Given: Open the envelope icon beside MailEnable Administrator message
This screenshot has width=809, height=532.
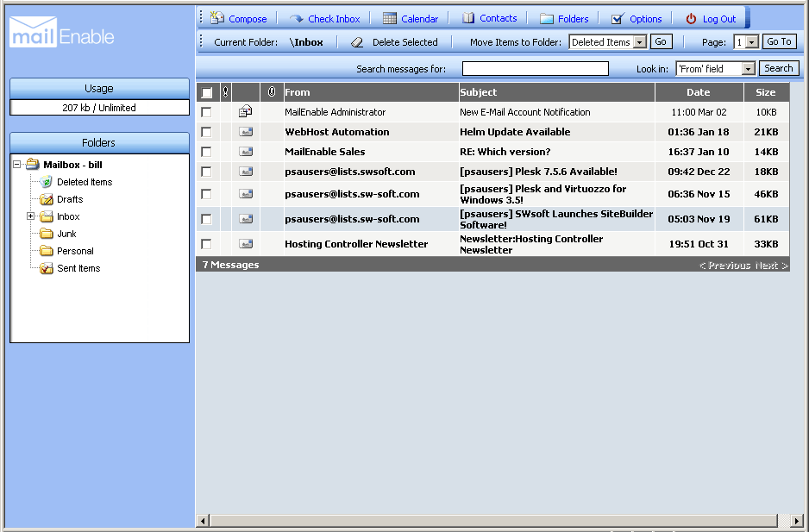Looking at the screenshot, I should point(246,111).
